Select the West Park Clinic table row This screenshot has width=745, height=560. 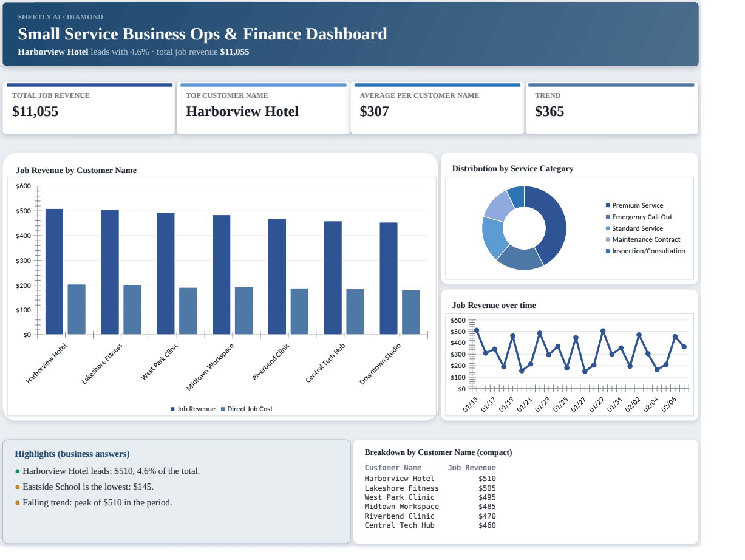click(x=430, y=497)
